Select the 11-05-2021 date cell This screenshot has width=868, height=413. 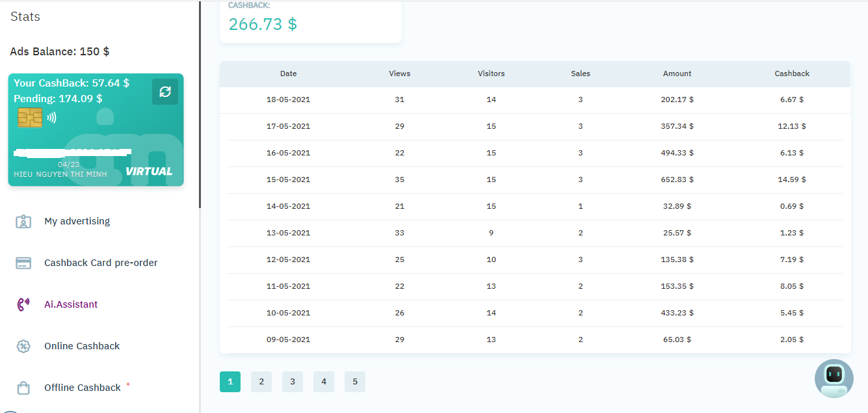click(289, 286)
